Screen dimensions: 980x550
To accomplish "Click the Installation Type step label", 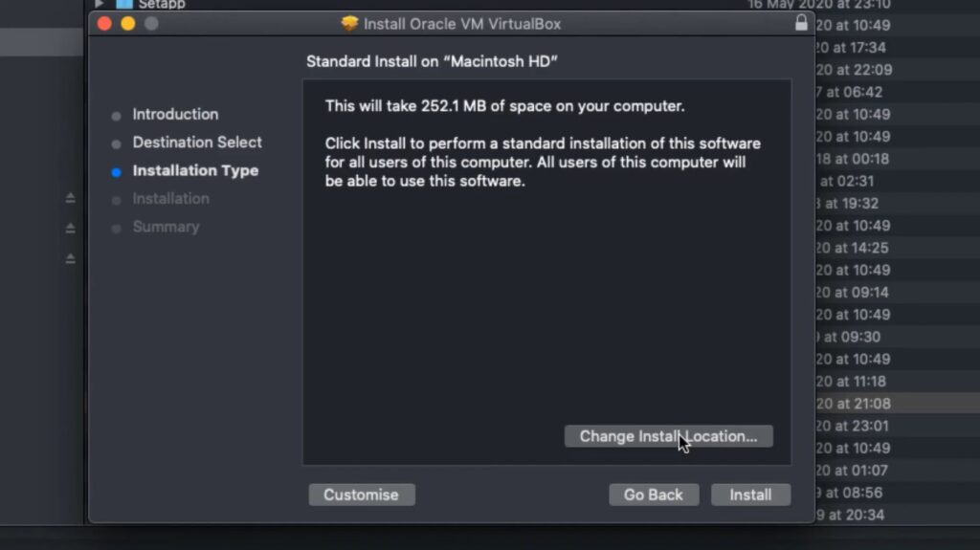I will pyautogui.click(x=195, y=170).
